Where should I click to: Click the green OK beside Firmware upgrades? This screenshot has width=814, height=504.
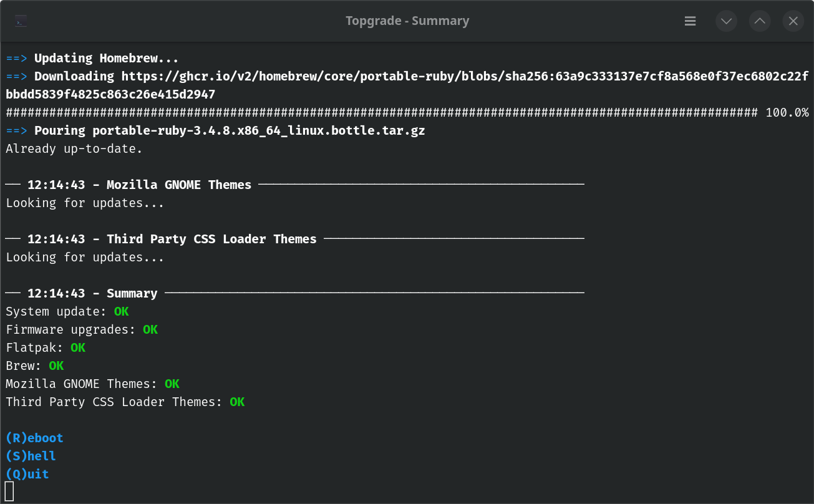150,329
